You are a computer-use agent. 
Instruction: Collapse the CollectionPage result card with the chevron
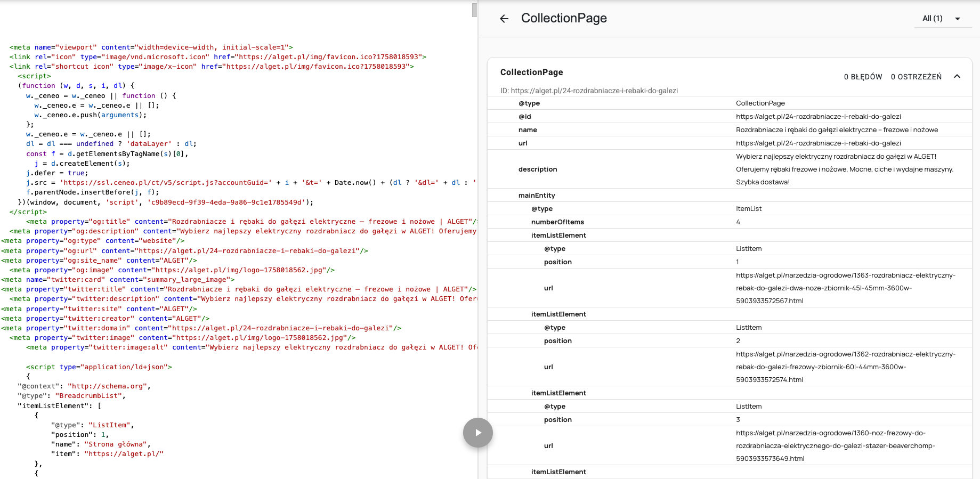957,76
